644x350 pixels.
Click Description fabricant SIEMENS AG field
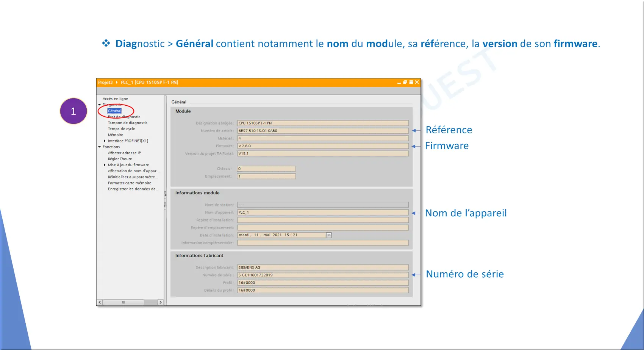(x=323, y=267)
